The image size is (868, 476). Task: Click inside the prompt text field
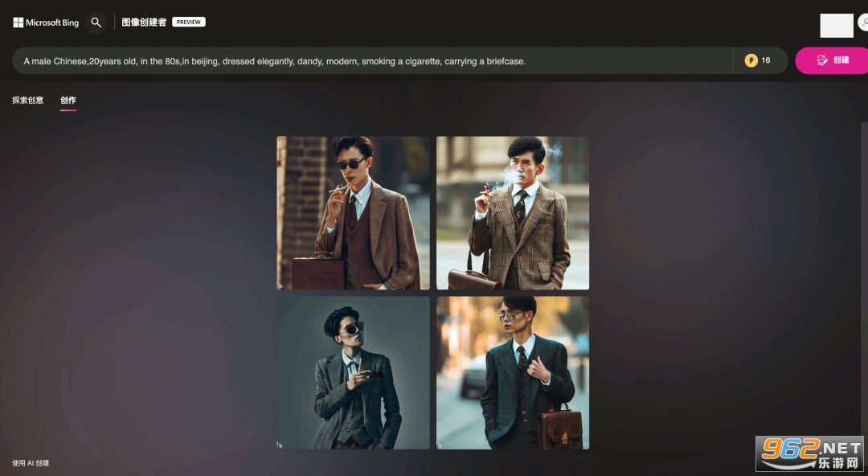click(372, 61)
